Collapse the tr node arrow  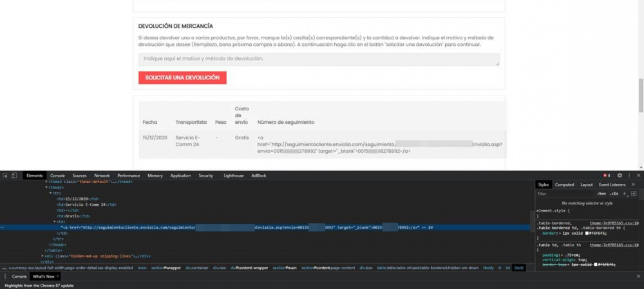[50, 193]
